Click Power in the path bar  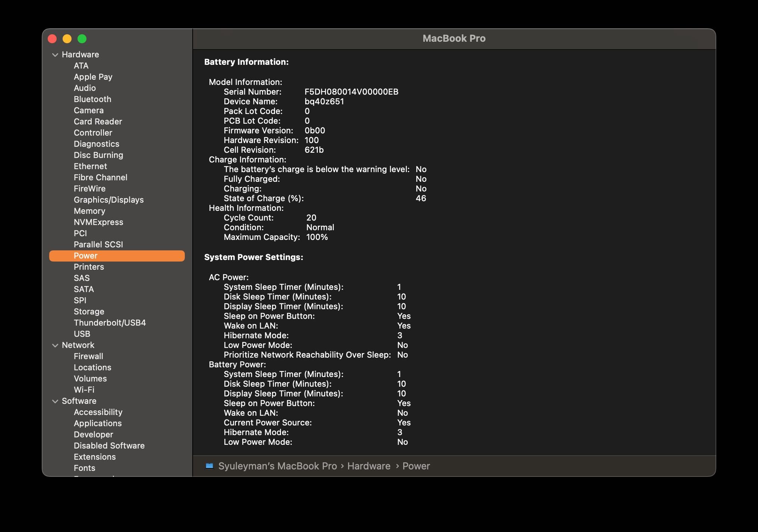[416, 466]
